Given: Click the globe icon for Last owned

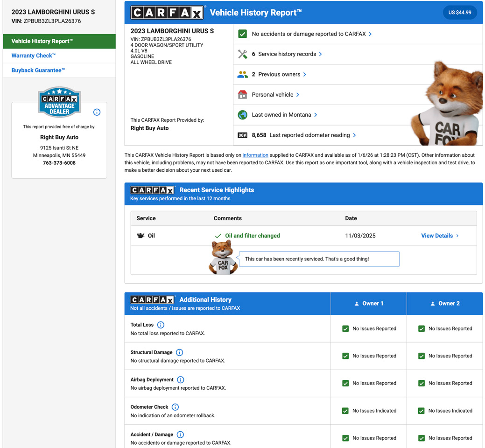Looking at the screenshot, I should pyautogui.click(x=242, y=115).
